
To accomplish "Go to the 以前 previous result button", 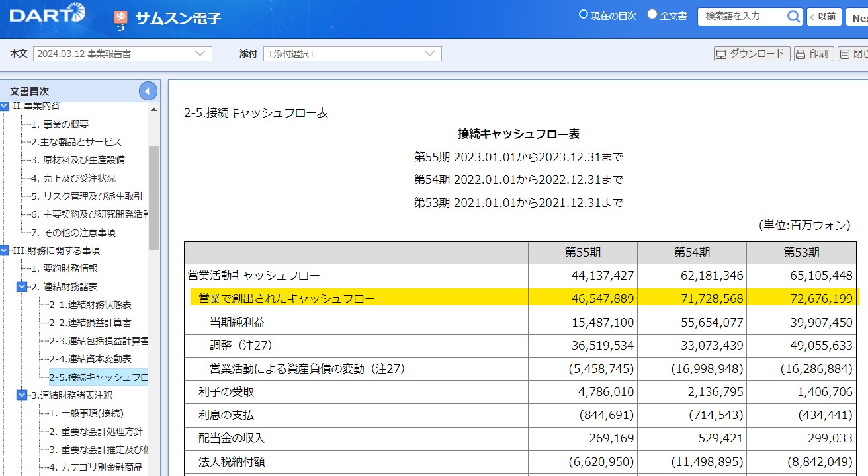I will pos(824,17).
